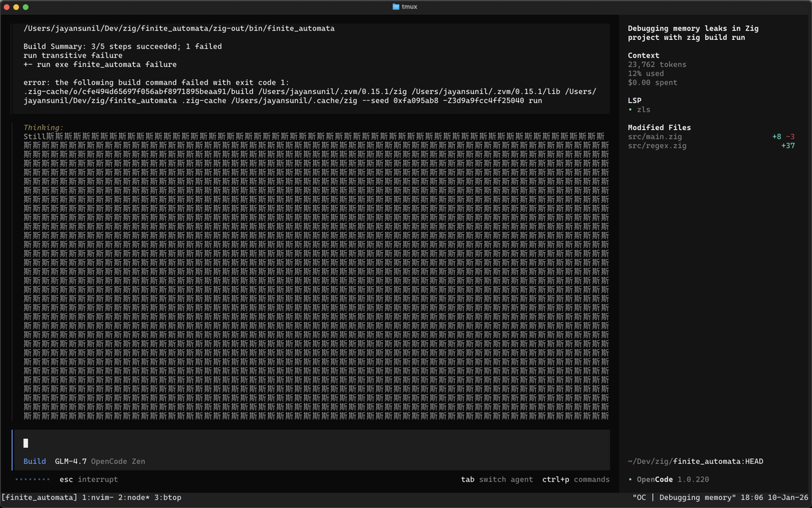Click the +8 -3 diff count
Viewport: 812px width, 508px height.
click(784, 137)
